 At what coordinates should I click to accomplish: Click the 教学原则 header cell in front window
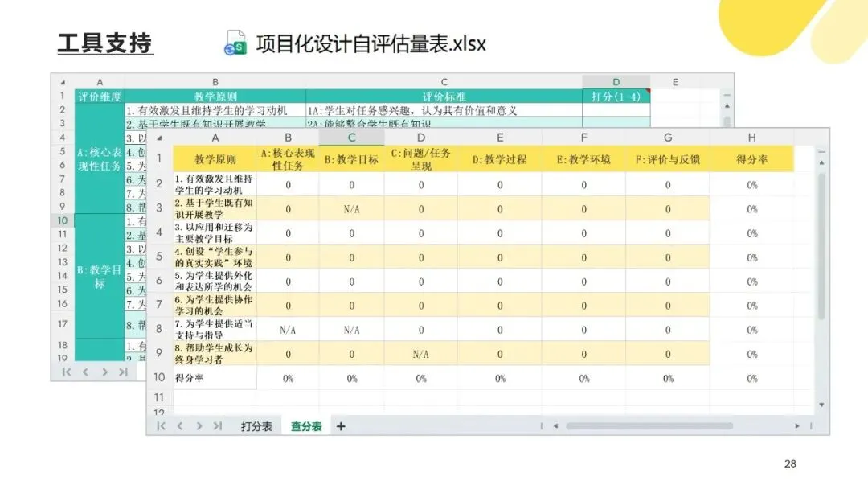pos(215,159)
